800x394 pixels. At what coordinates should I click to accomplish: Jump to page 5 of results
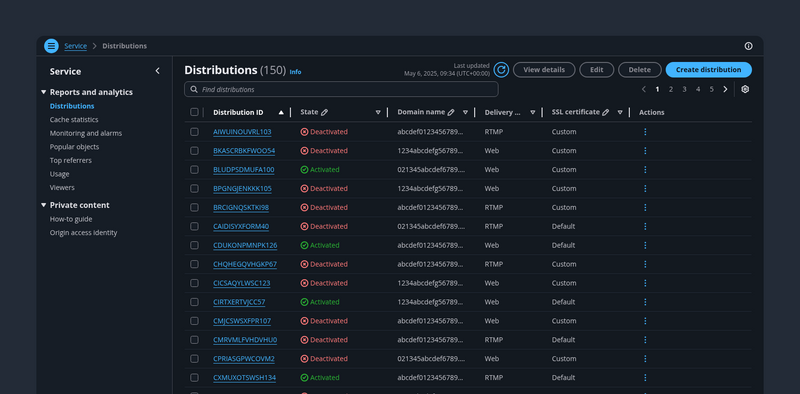coord(711,89)
